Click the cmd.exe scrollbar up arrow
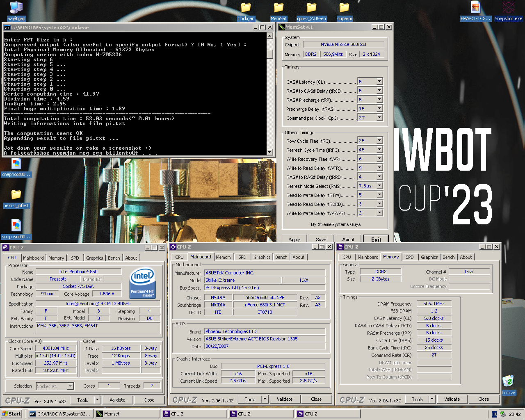The width and height of the screenshot is (525, 420). click(x=269, y=36)
